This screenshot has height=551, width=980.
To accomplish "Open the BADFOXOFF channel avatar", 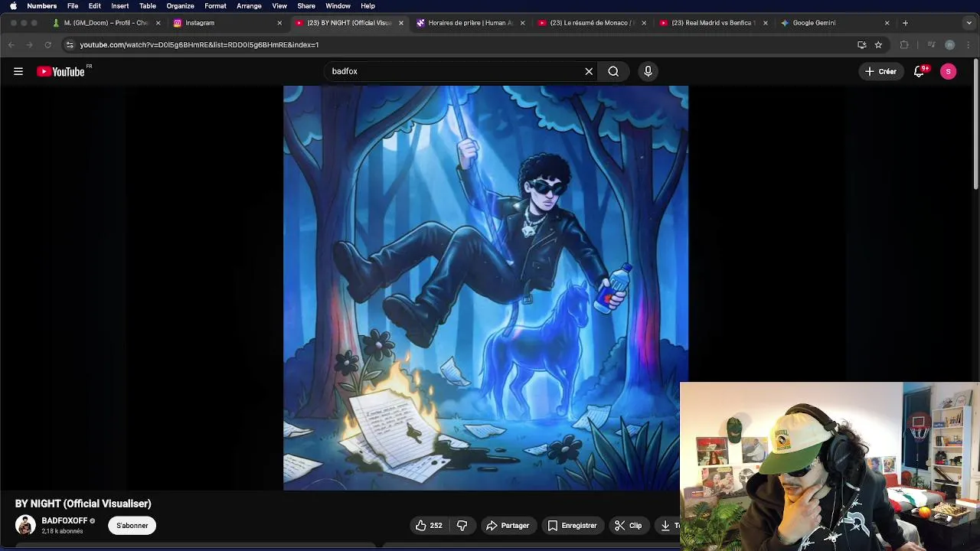I will point(25,525).
